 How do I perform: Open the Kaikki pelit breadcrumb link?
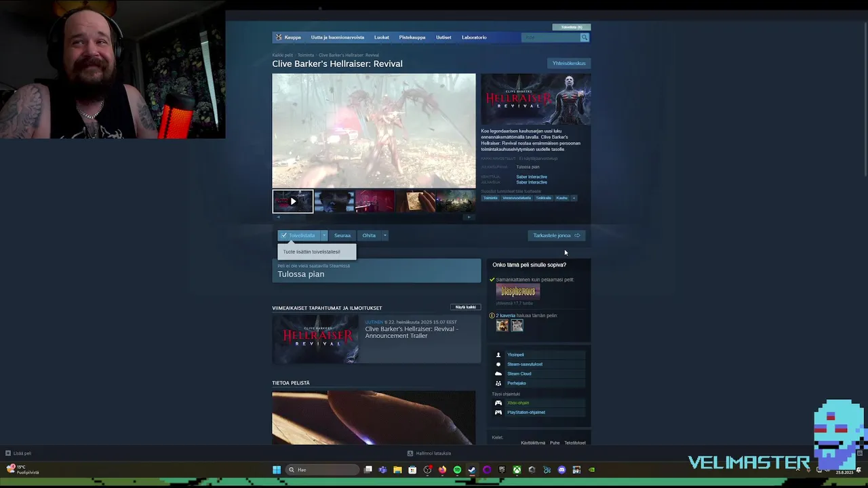click(283, 55)
